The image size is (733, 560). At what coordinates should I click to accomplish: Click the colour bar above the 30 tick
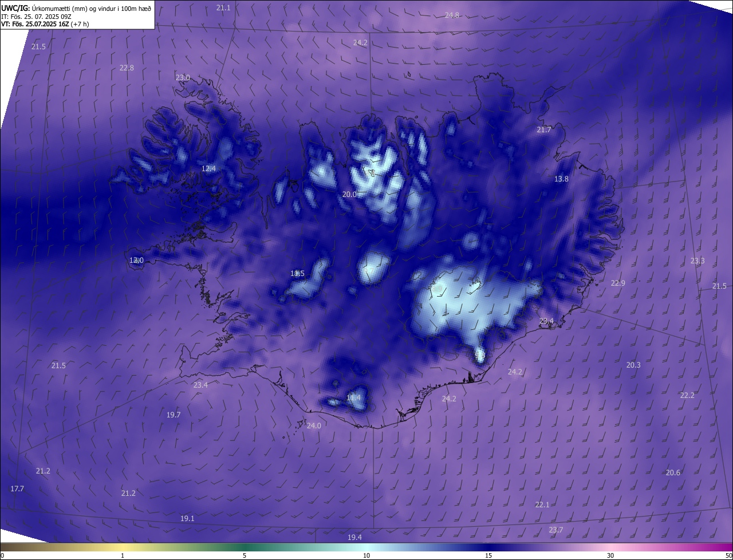610,547
